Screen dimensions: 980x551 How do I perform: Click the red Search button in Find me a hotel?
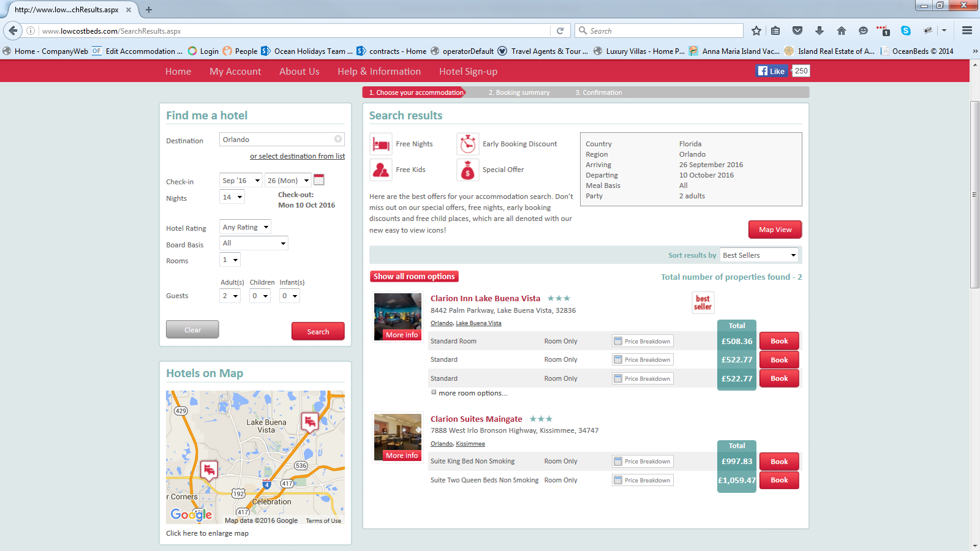(318, 331)
